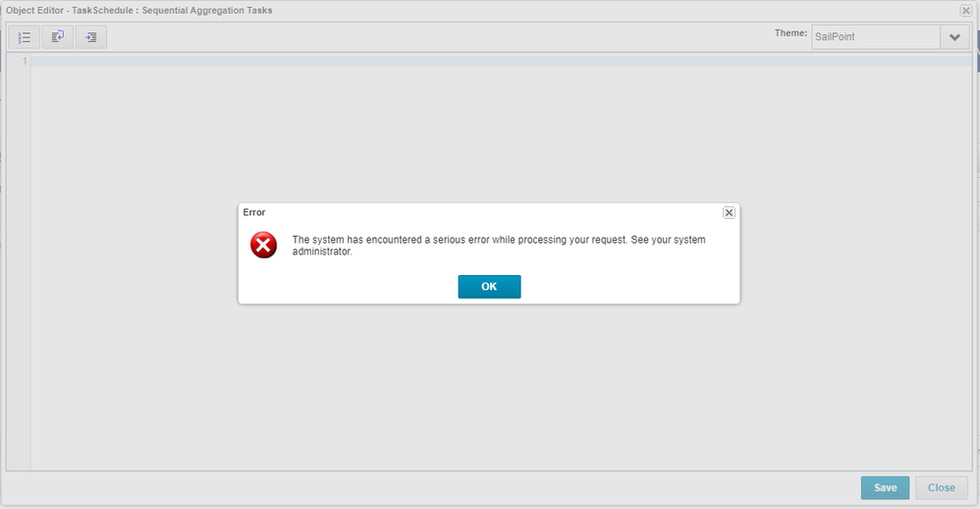Screen dimensions: 980x509
Task: Click line number 1 in the gutter
Action: [25, 61]
